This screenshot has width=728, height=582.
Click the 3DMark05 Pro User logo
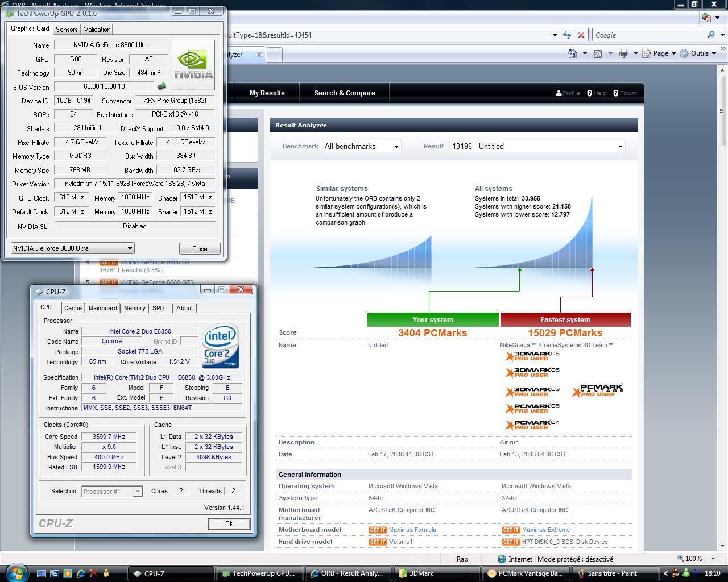532,372
